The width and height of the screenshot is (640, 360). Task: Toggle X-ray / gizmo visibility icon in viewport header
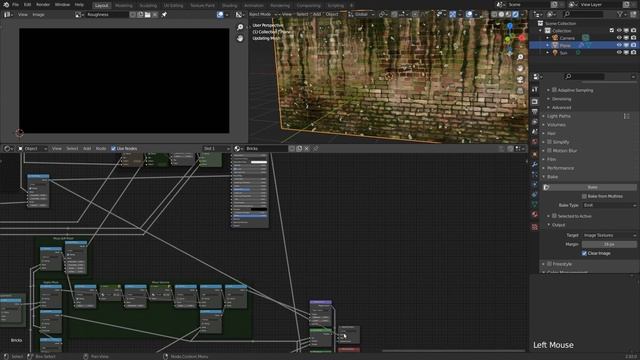453,14
